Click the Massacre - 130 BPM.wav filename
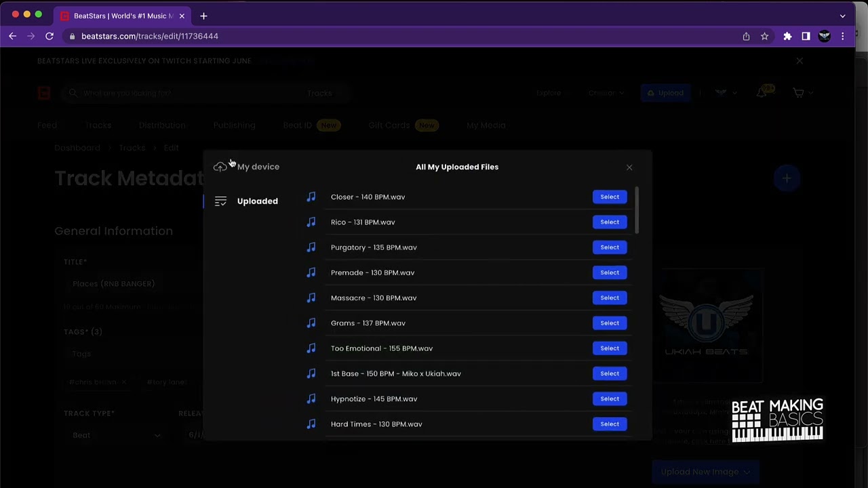Viewport: 868px width, 488px height. [374, 298]
